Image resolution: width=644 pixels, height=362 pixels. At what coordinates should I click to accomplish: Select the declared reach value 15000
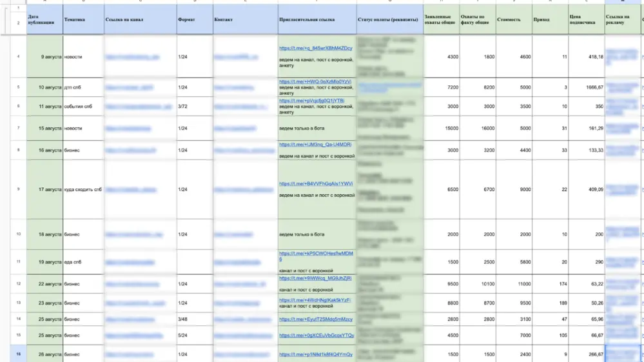(442, 128)
